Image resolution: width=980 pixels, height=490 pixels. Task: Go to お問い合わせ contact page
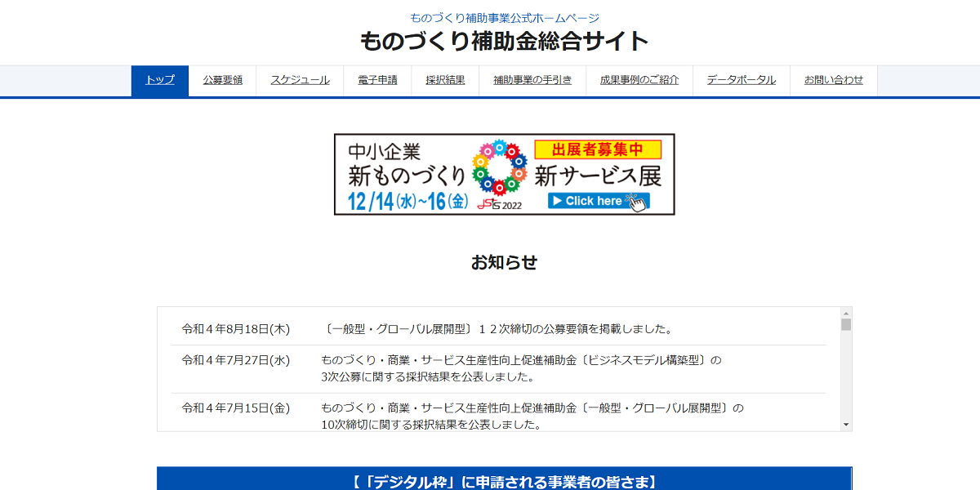[x=833, y=80]
